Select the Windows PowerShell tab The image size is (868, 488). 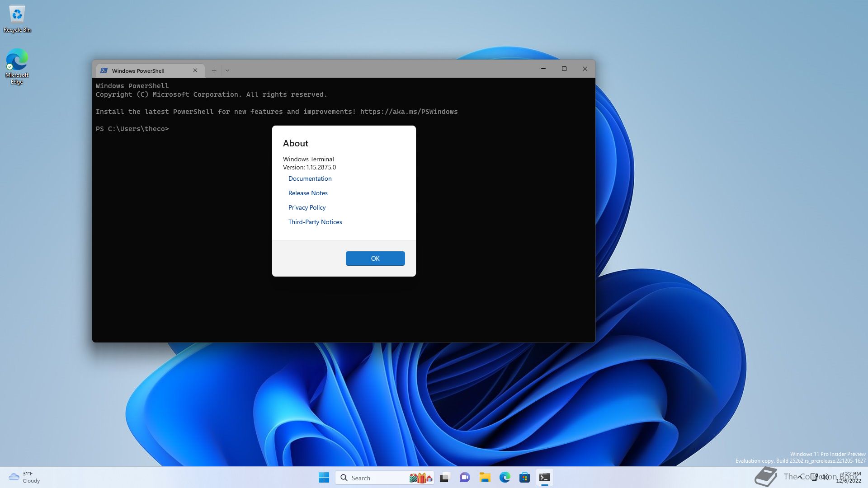click(150, 70)
